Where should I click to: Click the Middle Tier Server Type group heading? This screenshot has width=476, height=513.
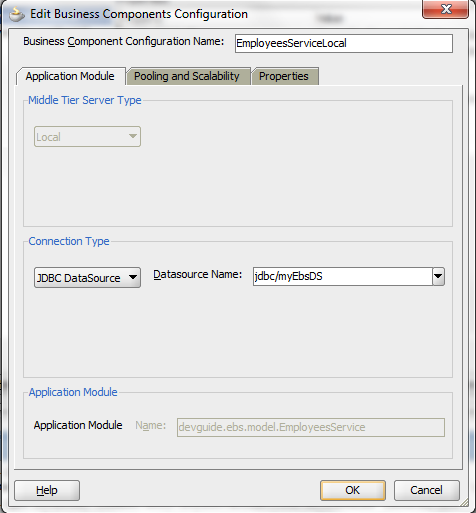coord(85,100)
